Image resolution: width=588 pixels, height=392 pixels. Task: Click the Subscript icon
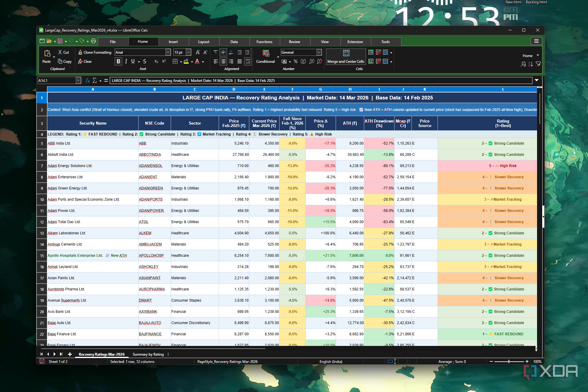point(156,61)
